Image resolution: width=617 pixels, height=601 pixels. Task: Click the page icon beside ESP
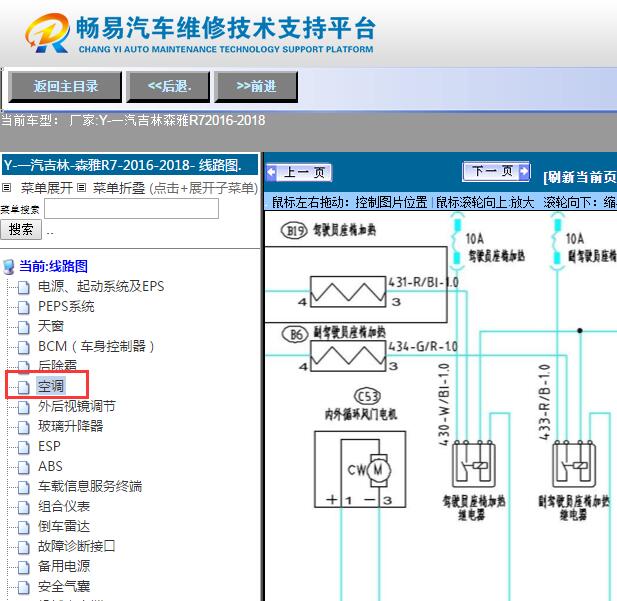24,448
